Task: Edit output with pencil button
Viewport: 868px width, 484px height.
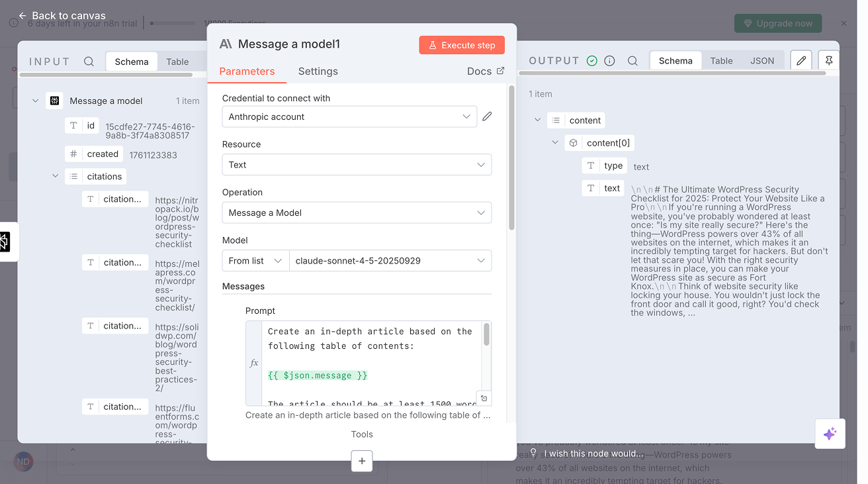Action: click(801, 60)
